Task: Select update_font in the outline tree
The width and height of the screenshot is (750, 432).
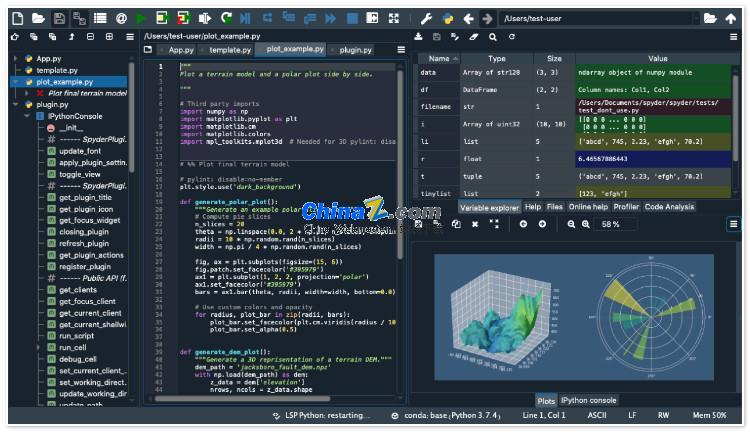Action: [x=80, y=150]
